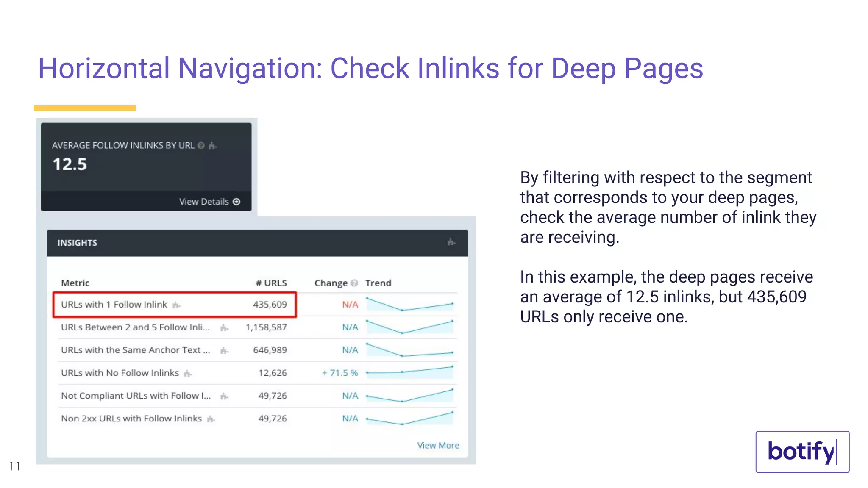Click the Metric column header
Image resolution: width=868 pixels, height=488 pixels.
pos(75,283)
